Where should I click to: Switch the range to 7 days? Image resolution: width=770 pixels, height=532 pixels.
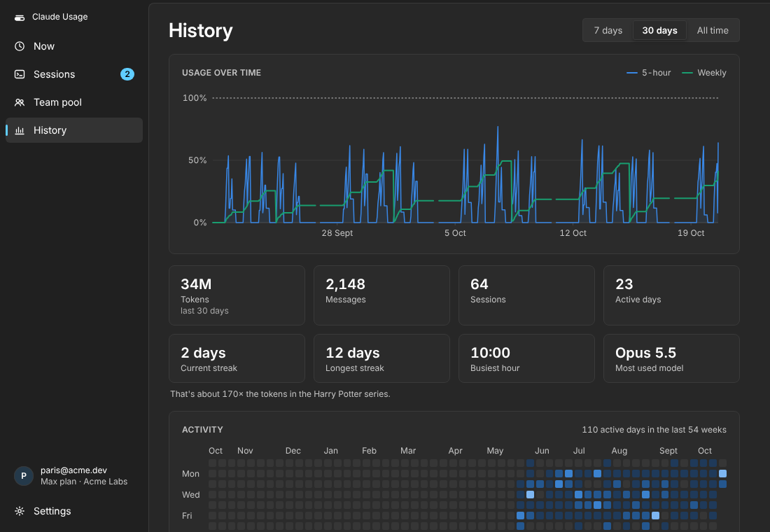point(608,31)
